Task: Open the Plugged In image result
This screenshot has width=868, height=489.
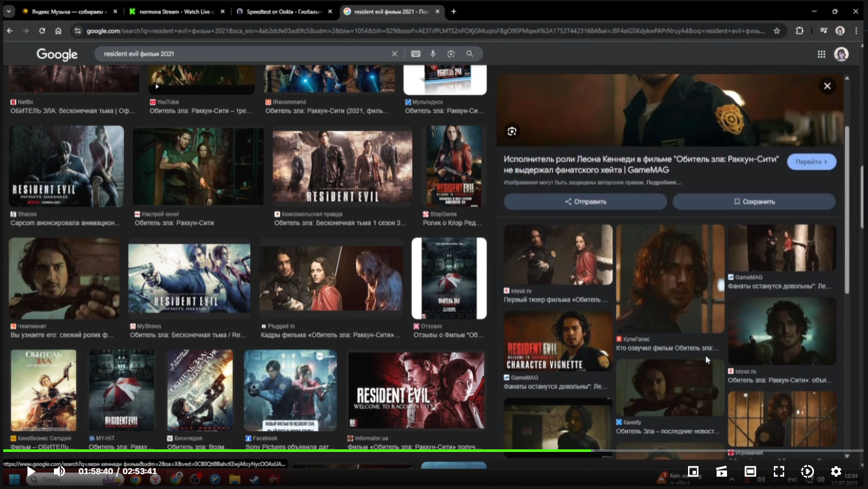Action: click(x=331, y=278)
